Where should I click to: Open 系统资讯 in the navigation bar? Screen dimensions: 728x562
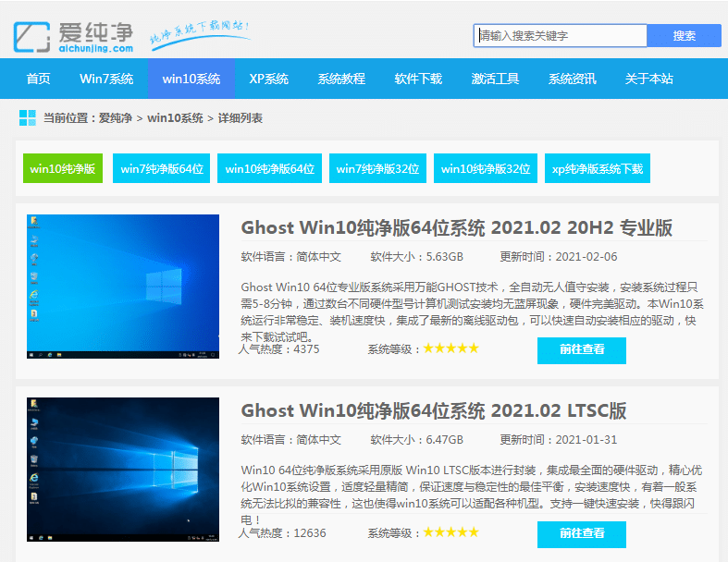click(x=572, y=79)
